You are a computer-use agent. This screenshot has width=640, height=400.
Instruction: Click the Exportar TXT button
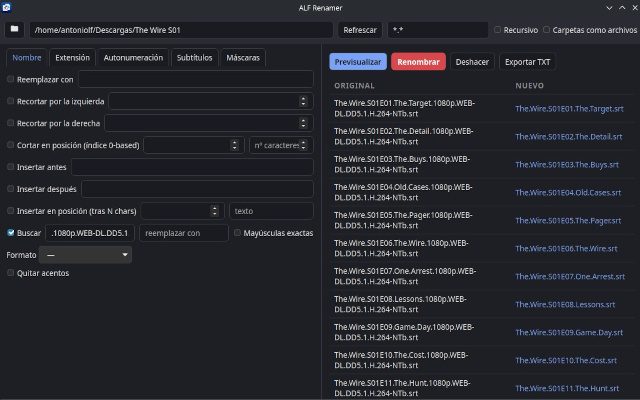[x=527, y=62]
